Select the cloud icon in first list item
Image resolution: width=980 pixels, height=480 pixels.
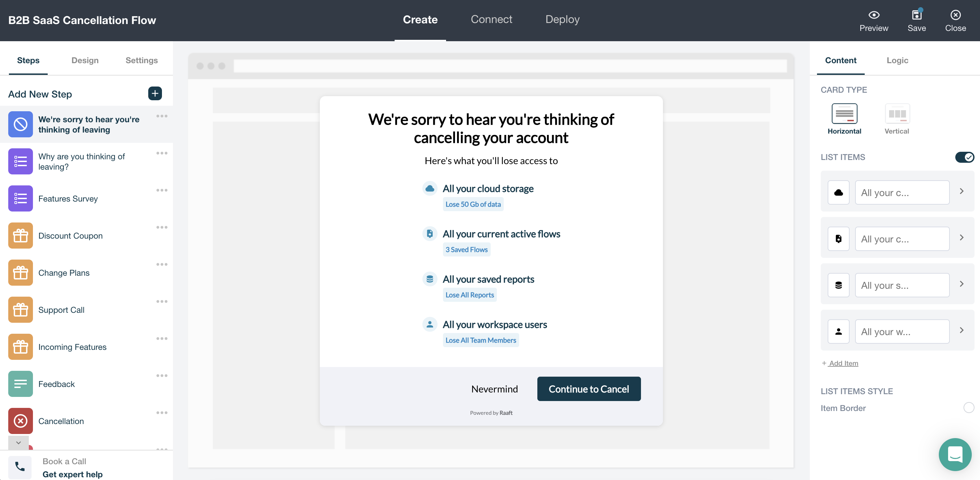838,193
